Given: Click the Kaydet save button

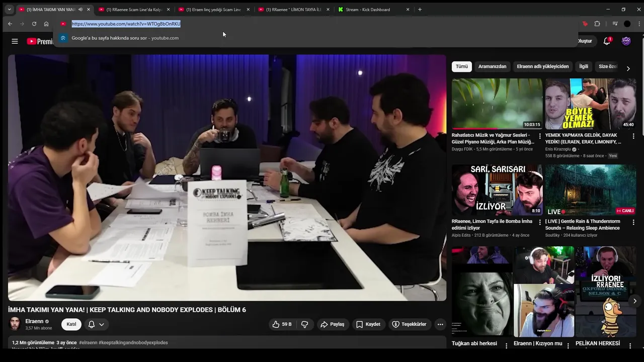Looking at the screenshot, I should (368, 324).
